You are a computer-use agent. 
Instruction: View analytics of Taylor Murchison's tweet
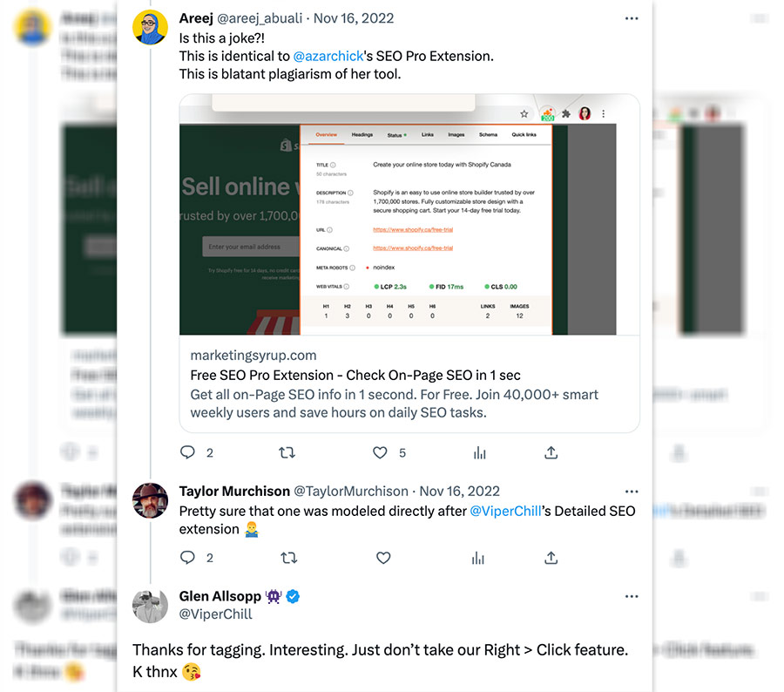[478, 558]
